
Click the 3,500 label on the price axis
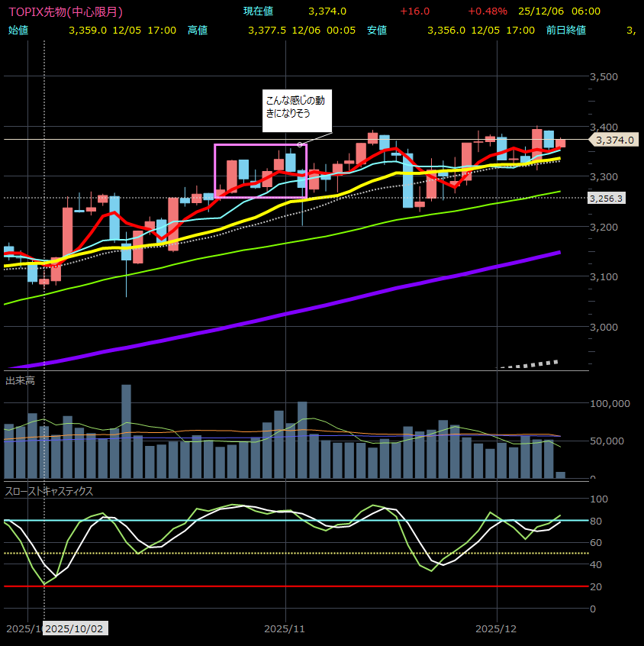pyautogui.click(x=603, y=77)
